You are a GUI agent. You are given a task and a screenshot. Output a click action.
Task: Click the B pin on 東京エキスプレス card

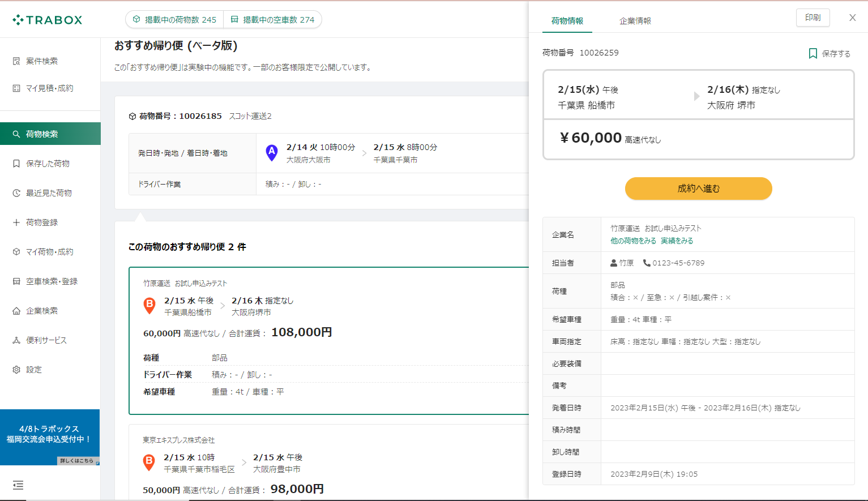pyautogui.click(x=149, y=463)
